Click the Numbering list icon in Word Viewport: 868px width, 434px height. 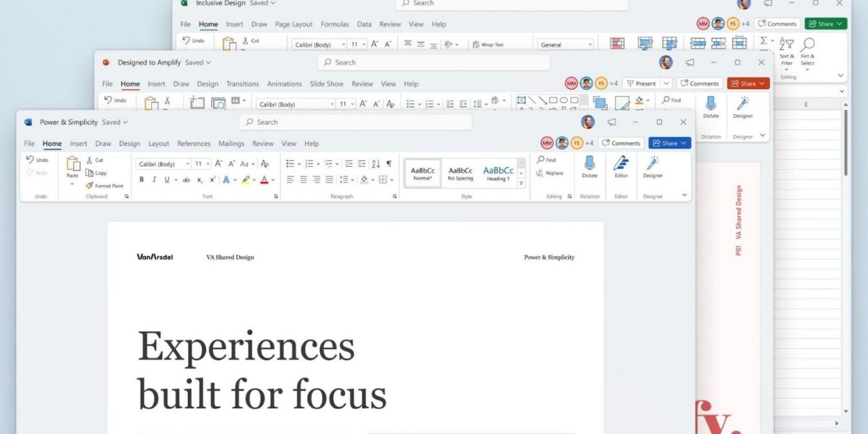coord(309,163)
